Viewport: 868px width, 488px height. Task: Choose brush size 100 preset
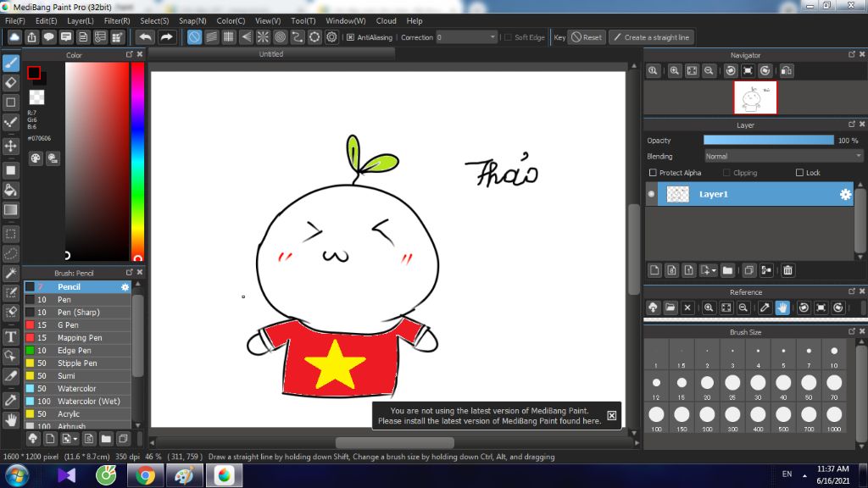pos(657,417)
